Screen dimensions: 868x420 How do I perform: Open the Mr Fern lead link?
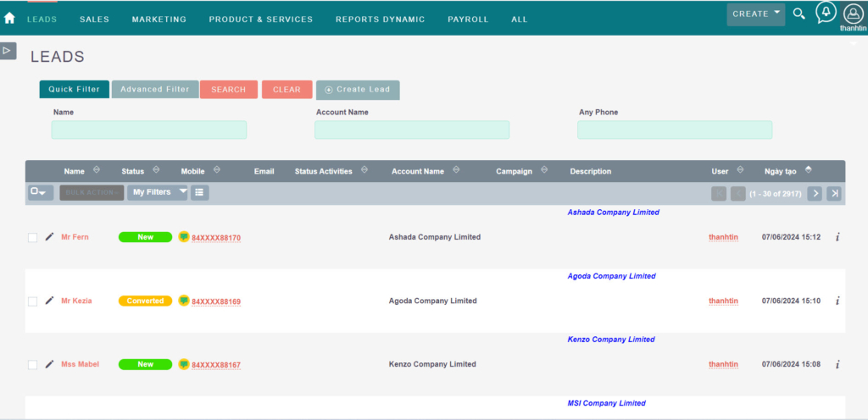tap(75, 237)
